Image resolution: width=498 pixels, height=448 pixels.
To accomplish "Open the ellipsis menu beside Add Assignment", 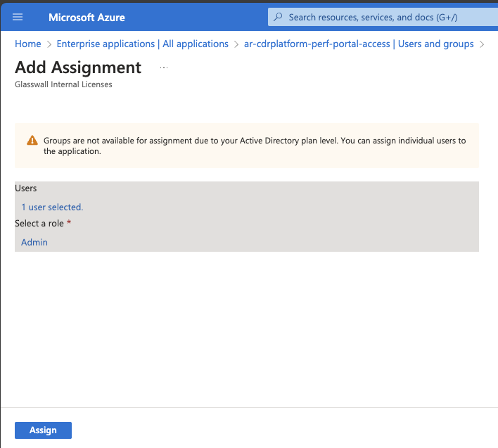I will (164, 68).
